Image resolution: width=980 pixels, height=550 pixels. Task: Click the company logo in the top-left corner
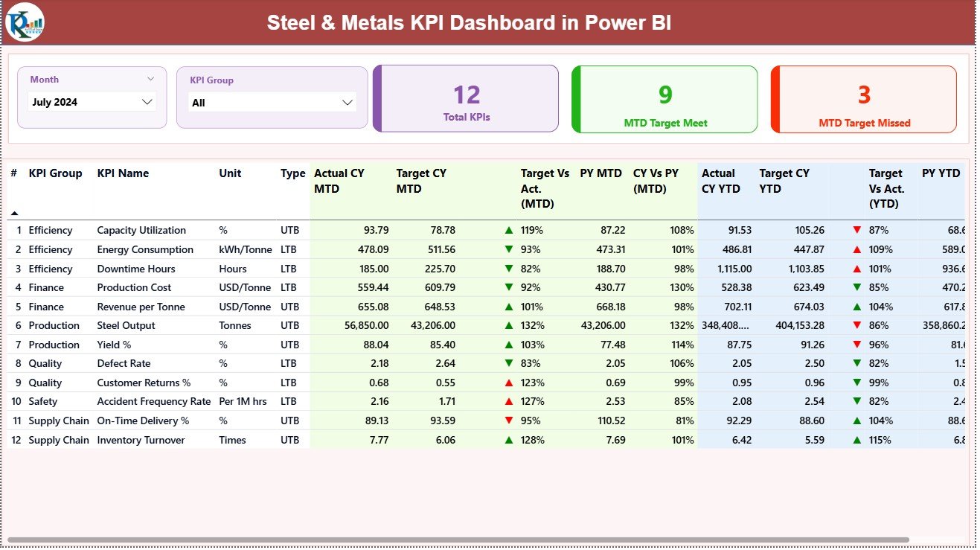coord(25,22)
